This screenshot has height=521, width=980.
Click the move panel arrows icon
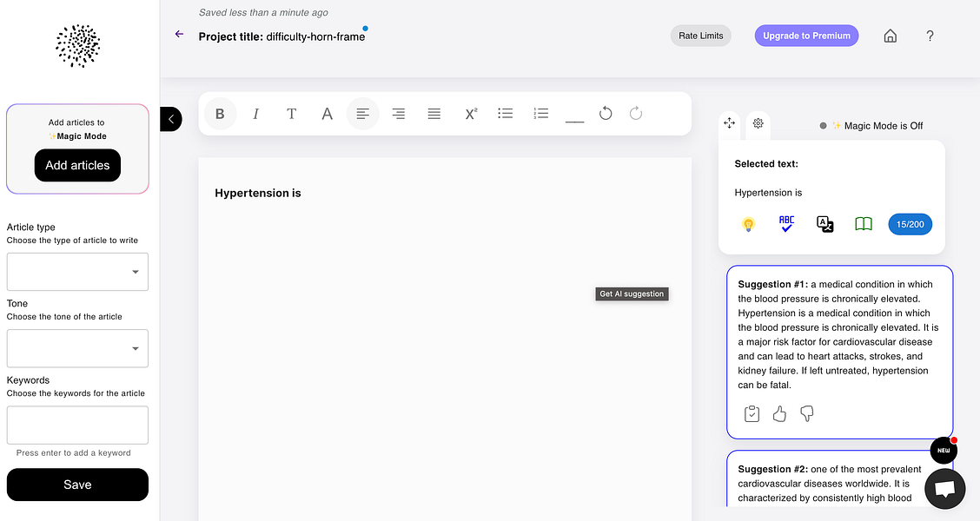730,123
